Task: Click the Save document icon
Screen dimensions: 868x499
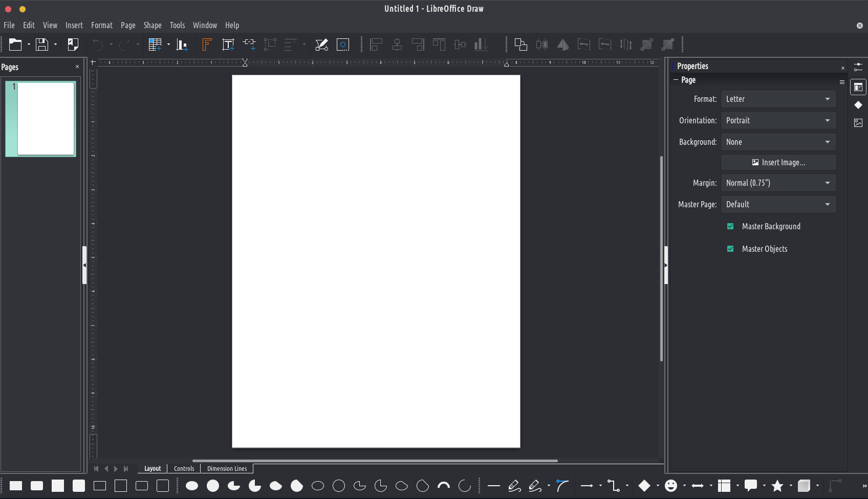Action: [x=42, y=45]
